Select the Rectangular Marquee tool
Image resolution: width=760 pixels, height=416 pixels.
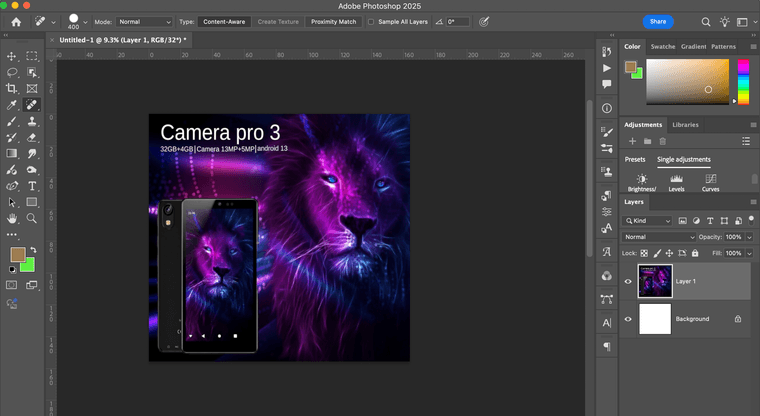pyautogui.click(x=32, y=56)
